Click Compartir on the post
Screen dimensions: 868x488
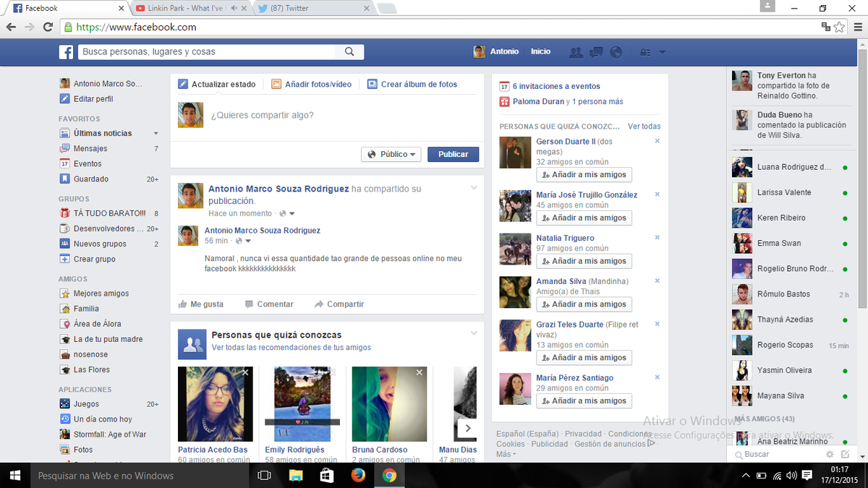(339, 304)
